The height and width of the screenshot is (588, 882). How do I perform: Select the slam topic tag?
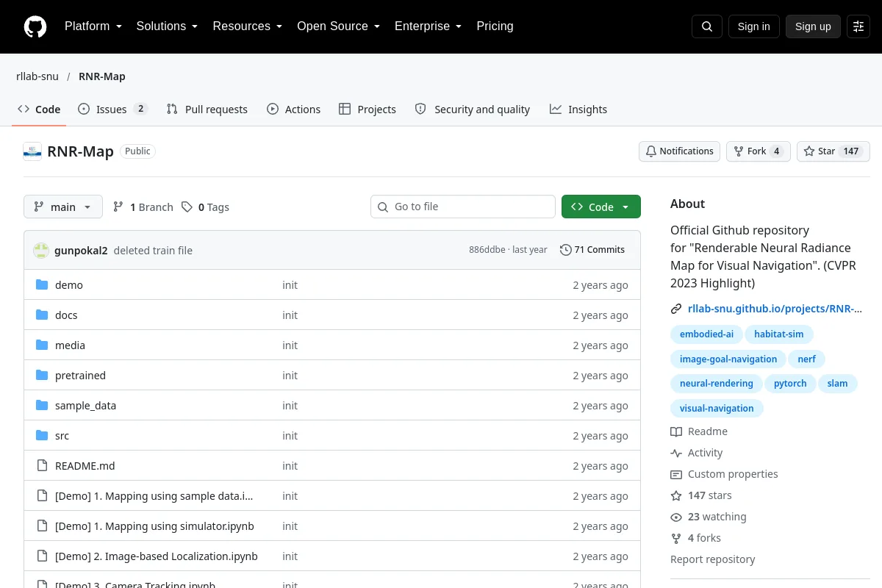[x=838, y=384]
